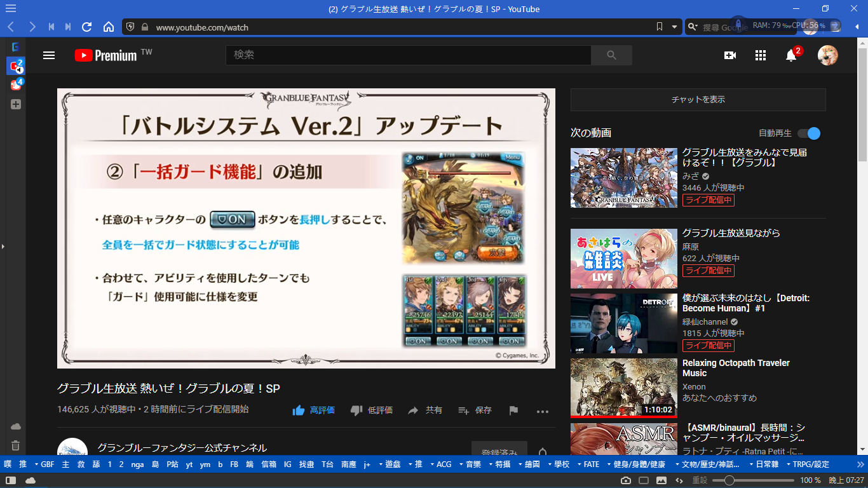The height and width of the screenshot is (488, 868).
Task: Add a new web panel
Action: (x=16, y=104)
